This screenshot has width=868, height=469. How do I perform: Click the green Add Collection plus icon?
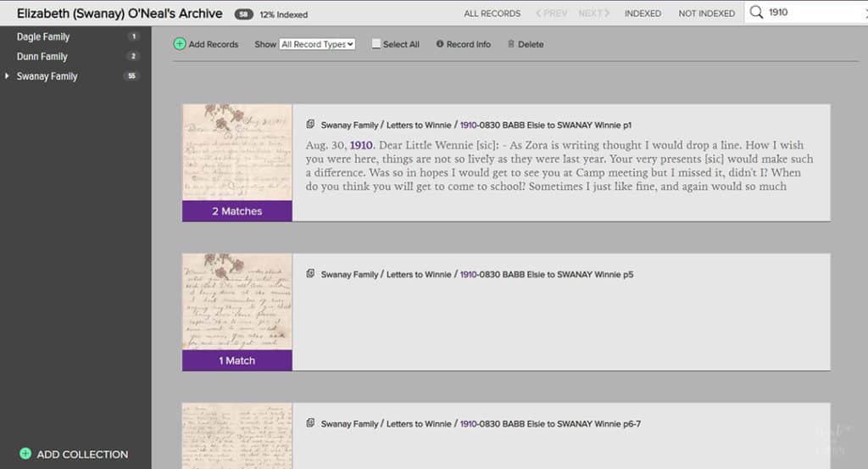click(x=25, y=454)
